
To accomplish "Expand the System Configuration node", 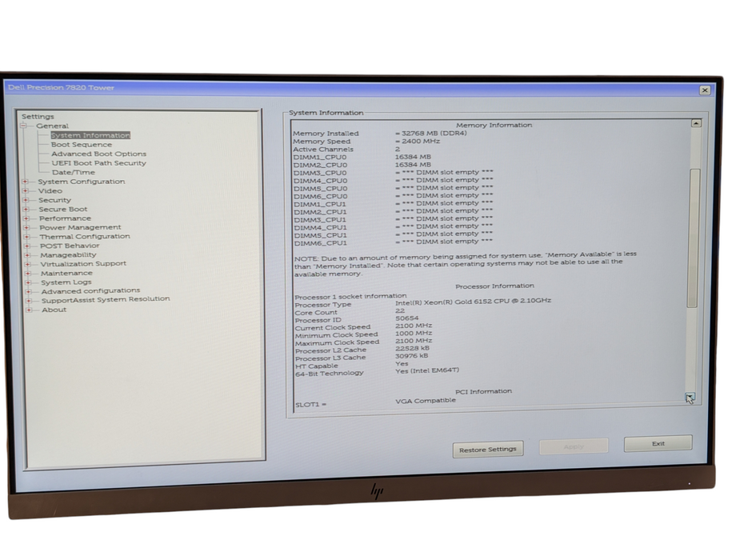I will (x=25, y=182).
